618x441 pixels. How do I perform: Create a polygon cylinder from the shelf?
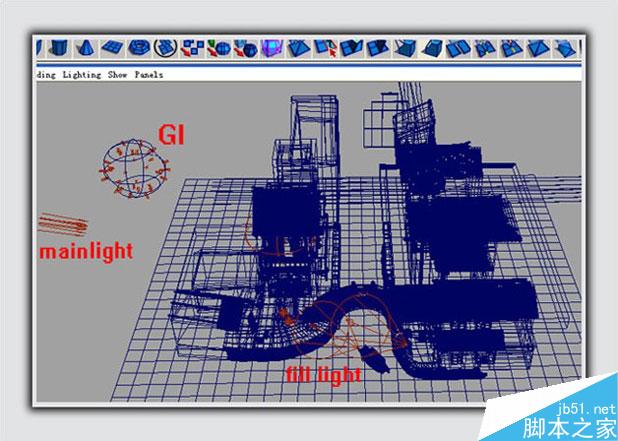59,48
